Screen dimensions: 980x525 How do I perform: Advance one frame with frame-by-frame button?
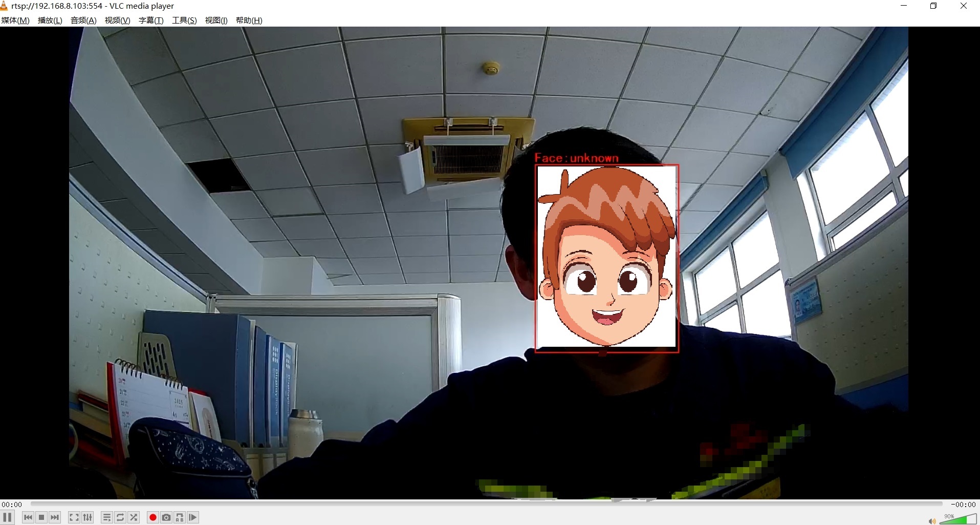click(193, 517)
